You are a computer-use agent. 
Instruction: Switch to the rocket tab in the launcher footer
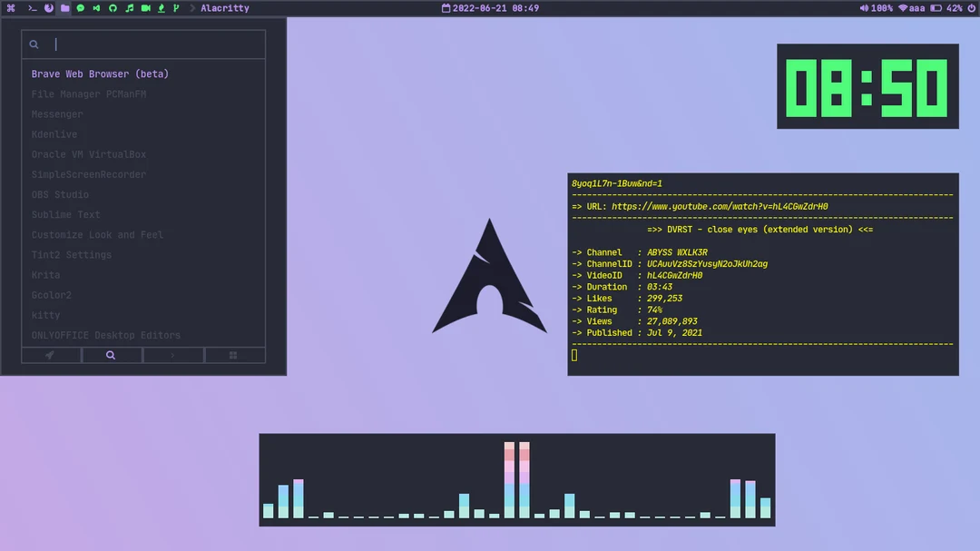(x=50, y=355)
